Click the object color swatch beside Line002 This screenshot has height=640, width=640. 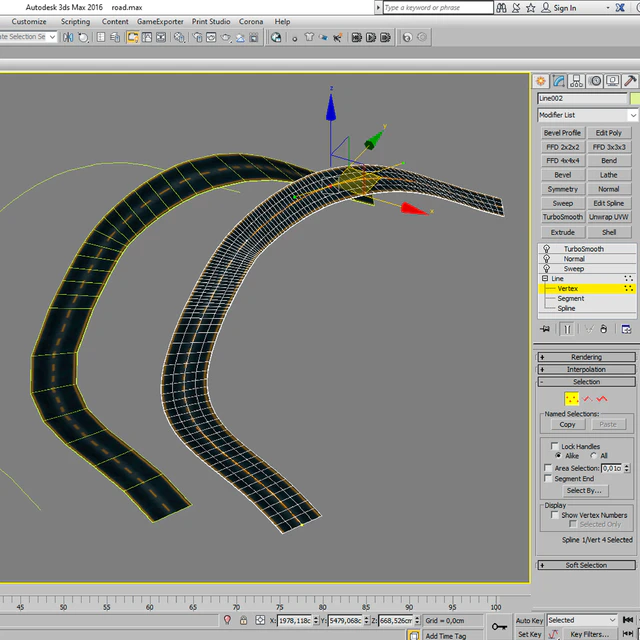click(634, 98)
